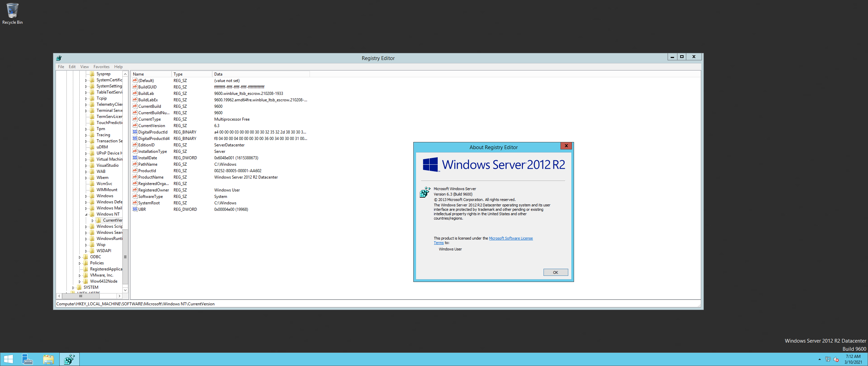Select the PathName value row
868x366 pixels.
click(x=220, y=164)
